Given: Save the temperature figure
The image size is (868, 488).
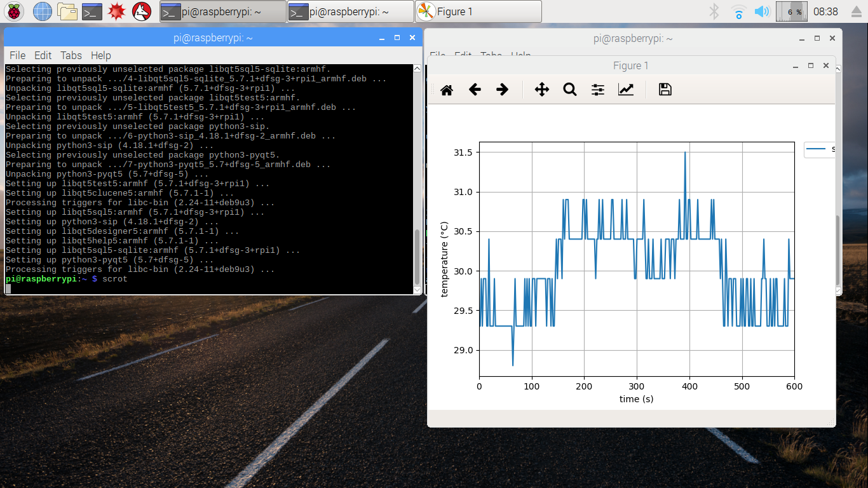Looking at the screenshot, I should (664, 90).
